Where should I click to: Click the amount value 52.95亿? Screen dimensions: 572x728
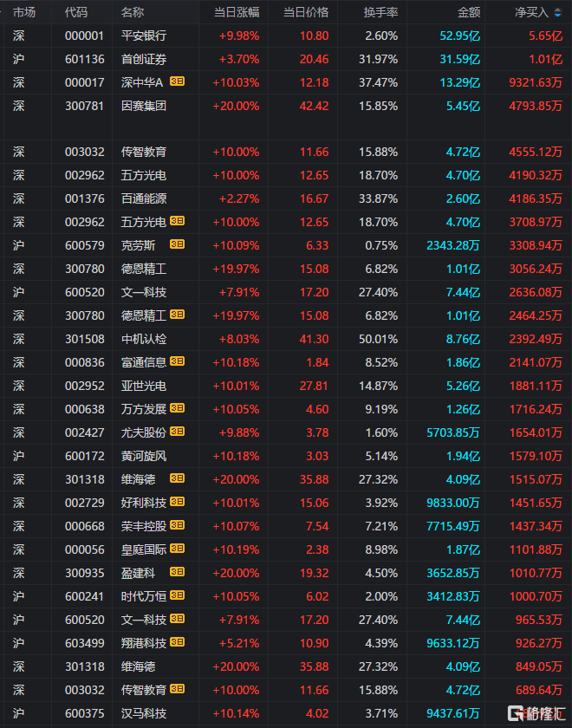tap(460, 36)
